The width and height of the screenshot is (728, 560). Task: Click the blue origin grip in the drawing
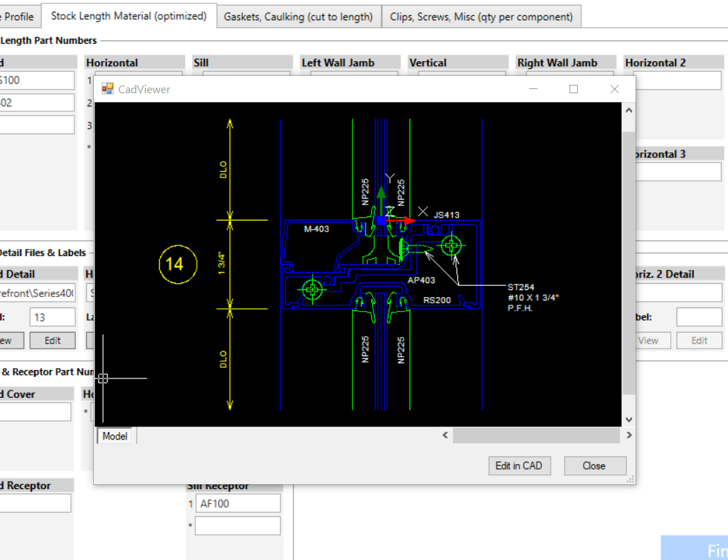tap(381, 221)
